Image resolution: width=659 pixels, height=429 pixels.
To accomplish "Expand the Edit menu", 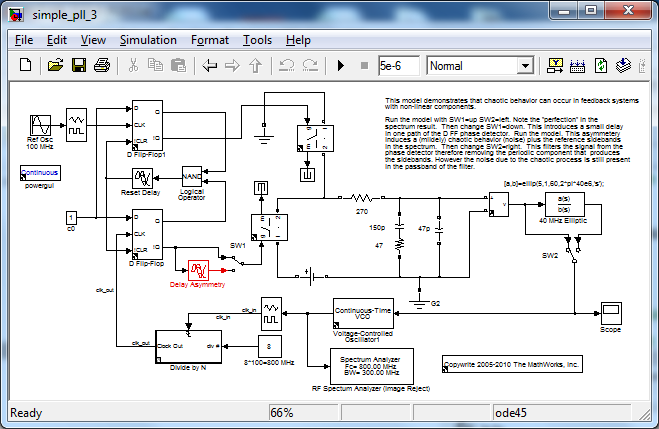I will click(x=57, y=40).
